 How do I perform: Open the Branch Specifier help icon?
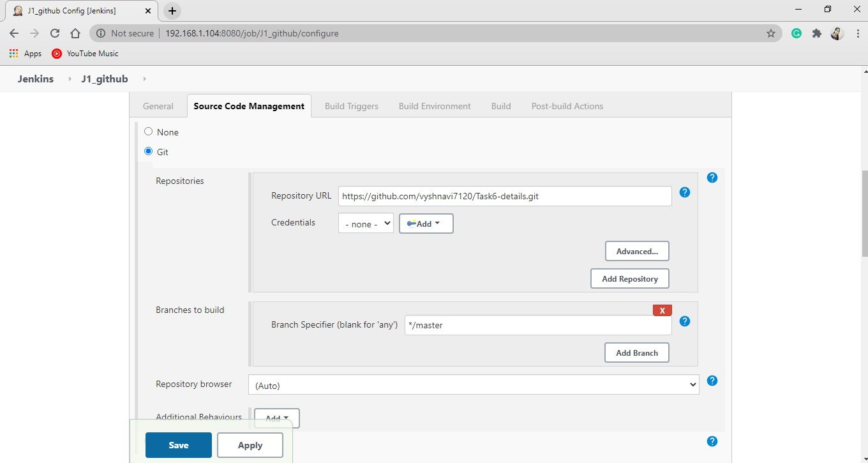click(x=685, y=321)
